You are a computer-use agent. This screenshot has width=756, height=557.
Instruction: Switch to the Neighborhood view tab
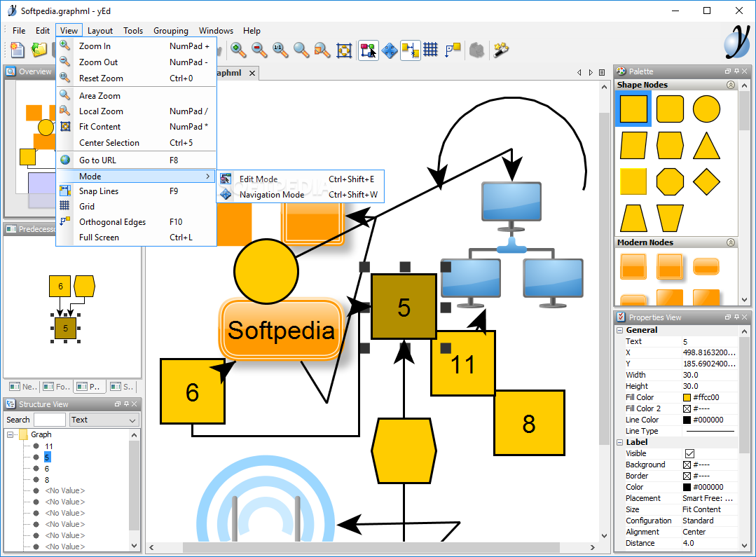(22, 386)
